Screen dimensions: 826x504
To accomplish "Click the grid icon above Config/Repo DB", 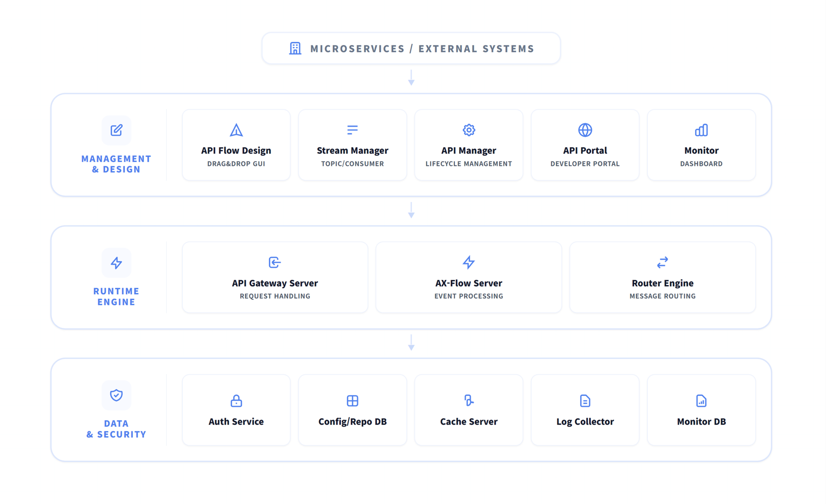I will click(352, 401).
